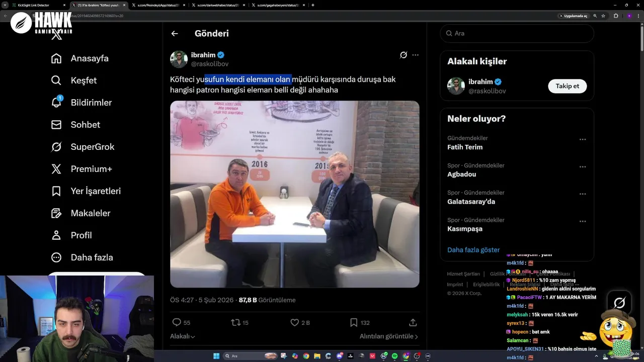Open Profil from the sidebar
The image size is (644, 362).
tap(71, 235)
